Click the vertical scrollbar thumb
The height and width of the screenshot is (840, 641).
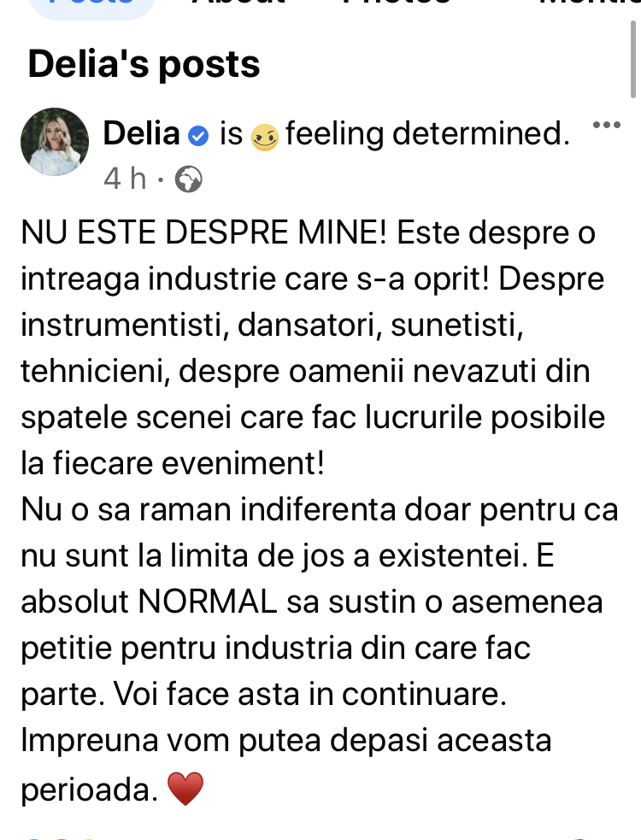tap(633, 59)
